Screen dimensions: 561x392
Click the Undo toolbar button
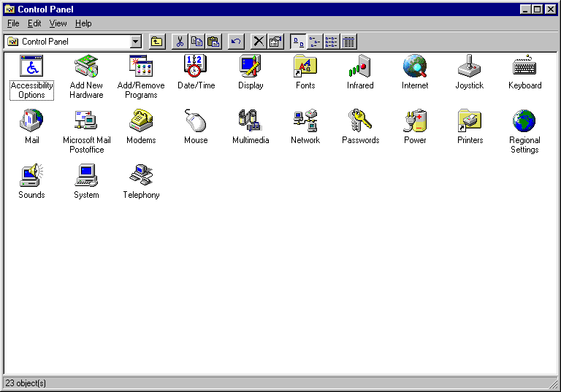click(236, 42)
